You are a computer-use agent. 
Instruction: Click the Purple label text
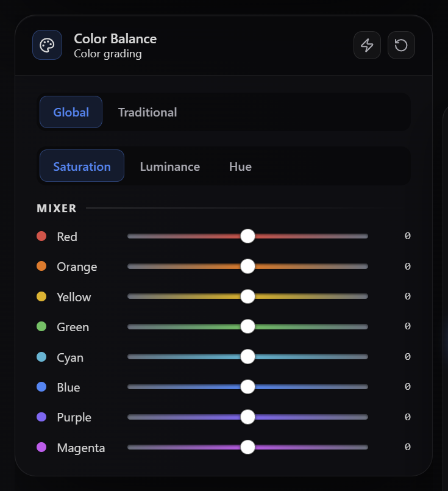pyautogui.click(x=74, y=418)
